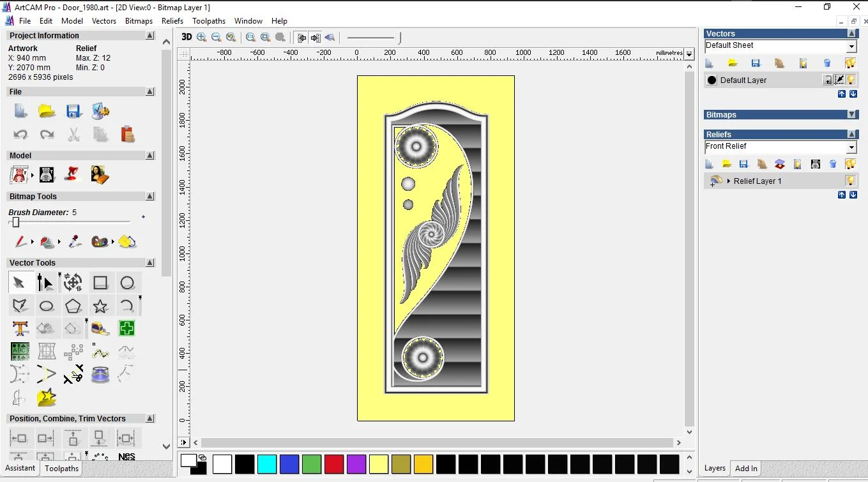Open the Create Vector Text tool
The image size is (868, 482).
tap(20, 328)
